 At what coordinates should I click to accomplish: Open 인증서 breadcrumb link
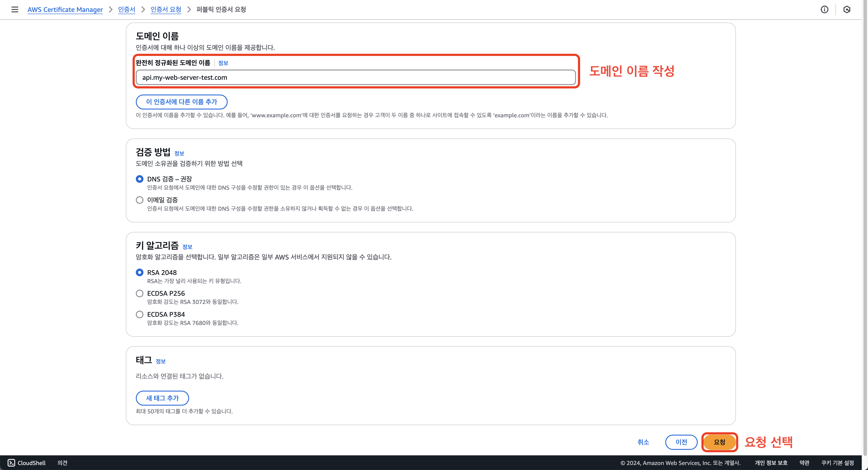(x=127, y=10)
